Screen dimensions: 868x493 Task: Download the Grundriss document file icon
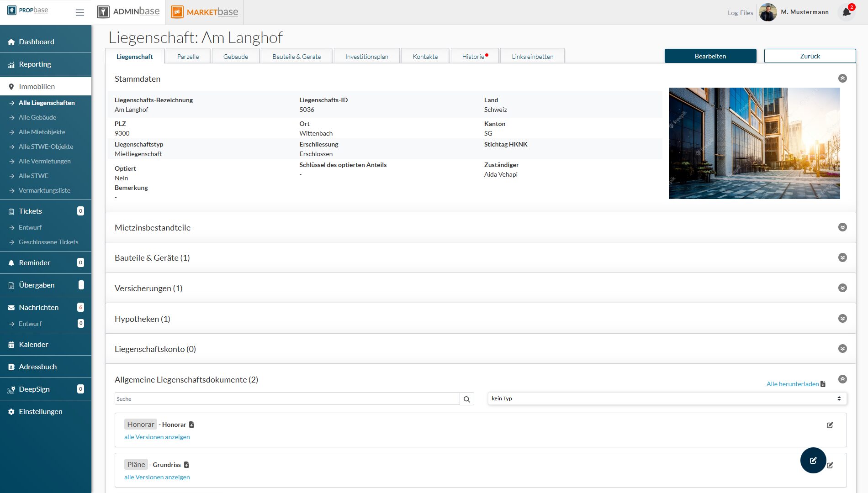(186, 465)
